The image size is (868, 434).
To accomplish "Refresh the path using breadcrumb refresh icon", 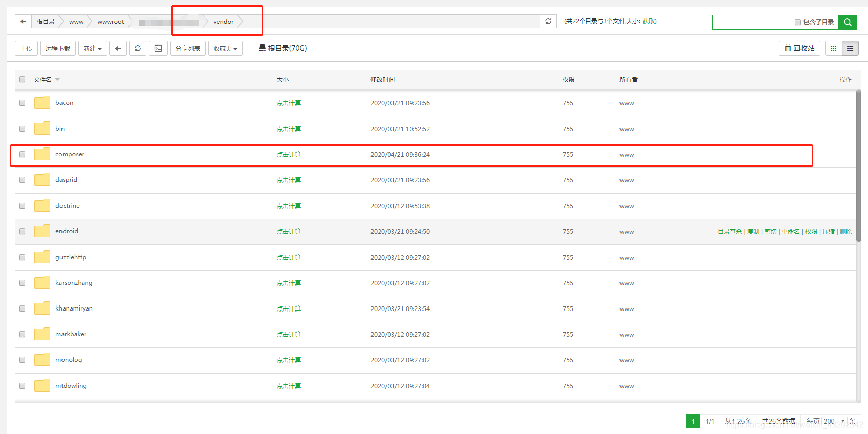I will (x=548, y=21).
